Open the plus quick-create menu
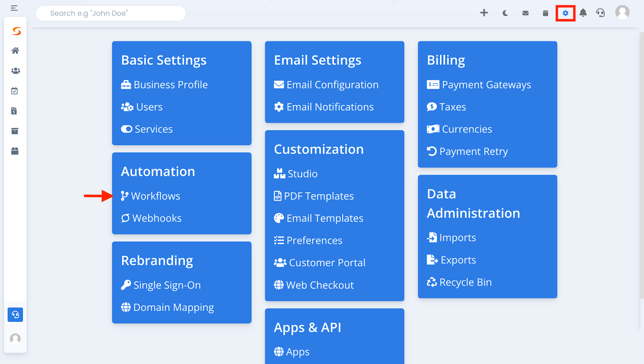Screen dimensions: 644x364 [x=484, y=13]
